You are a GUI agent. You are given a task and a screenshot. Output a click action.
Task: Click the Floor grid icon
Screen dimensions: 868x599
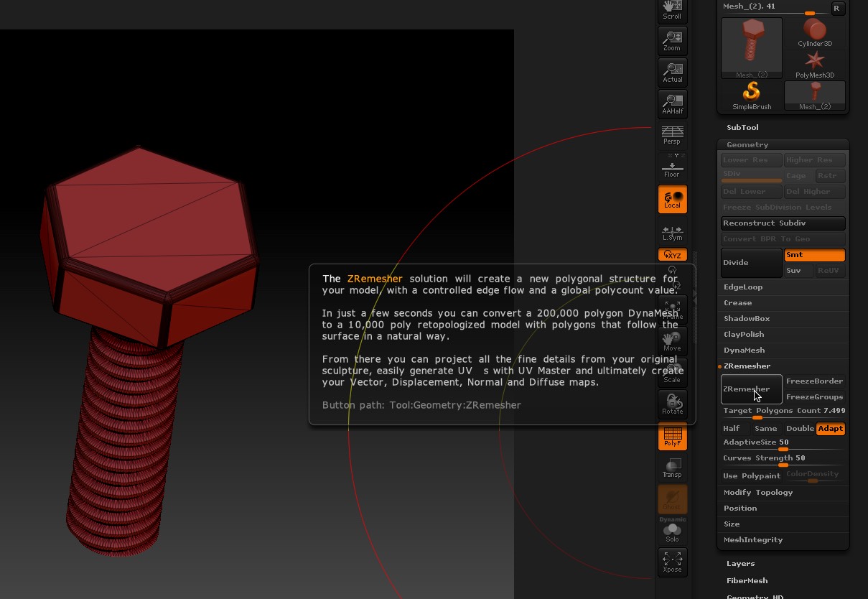(x=672, y=168)
